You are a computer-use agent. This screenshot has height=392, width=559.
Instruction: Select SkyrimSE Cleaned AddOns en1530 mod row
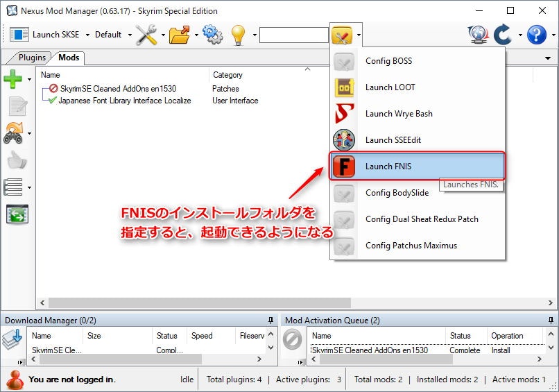pyautogui.click(x=118, y=88)
